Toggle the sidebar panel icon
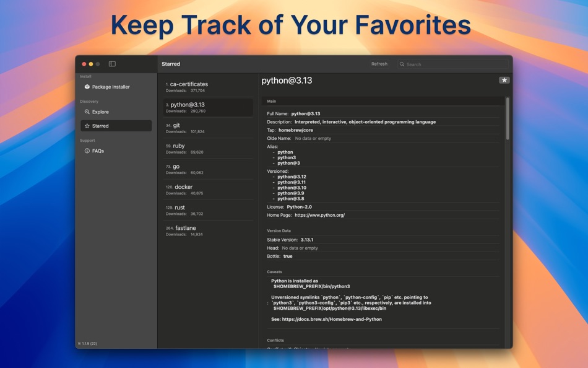The height and width of the screenshot is (368, 588). (112, 64)
